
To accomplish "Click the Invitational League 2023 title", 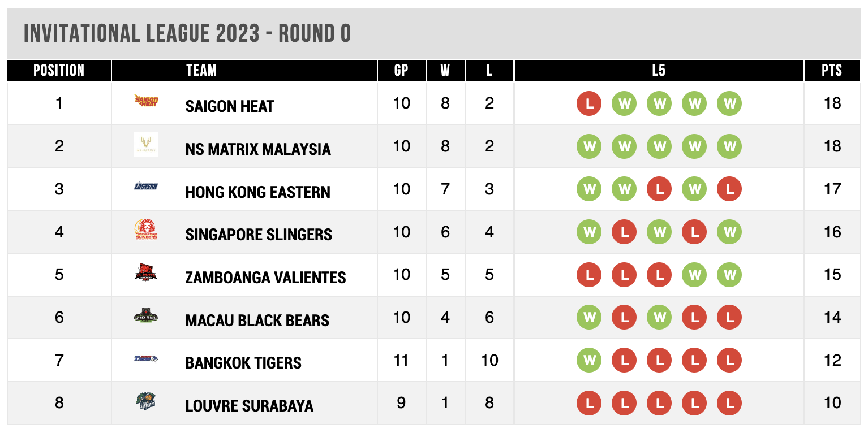I will tap(187, 34).
